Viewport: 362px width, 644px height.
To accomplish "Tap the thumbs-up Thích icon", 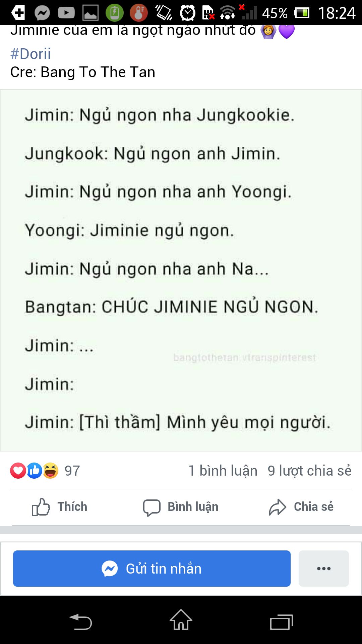I will 41,507.
